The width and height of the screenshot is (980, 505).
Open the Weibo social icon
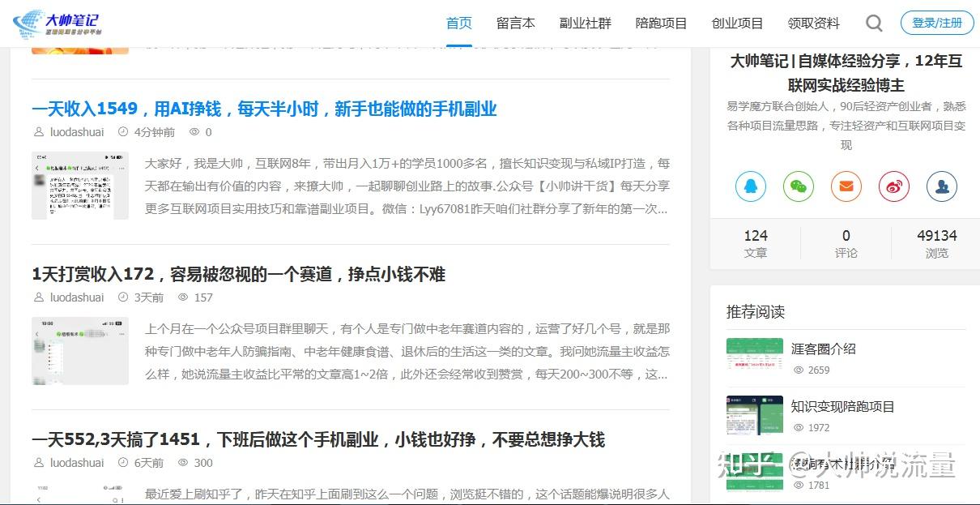coord(894,186)
